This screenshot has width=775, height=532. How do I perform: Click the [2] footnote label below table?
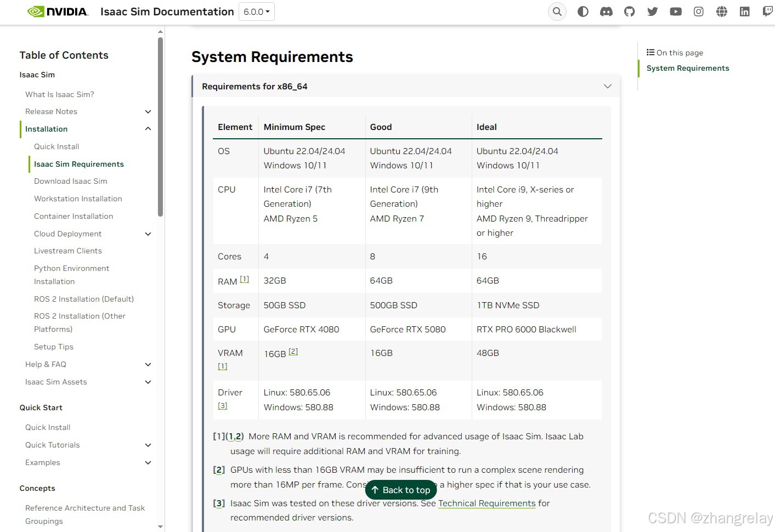tap(219, 470)
